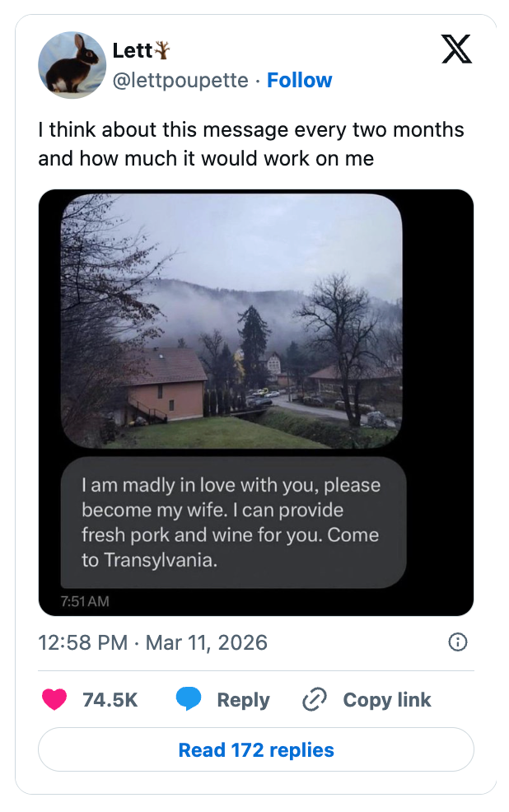Image resolution: width=509 pixels, height=812 pixels.
Task: Click the gray marriage proposal message bubble
Action: [233, 522]
